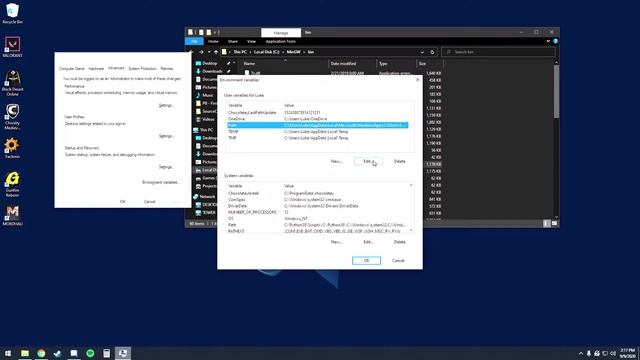
Task: Click Edit button for system variables
Action: point(368,242)
